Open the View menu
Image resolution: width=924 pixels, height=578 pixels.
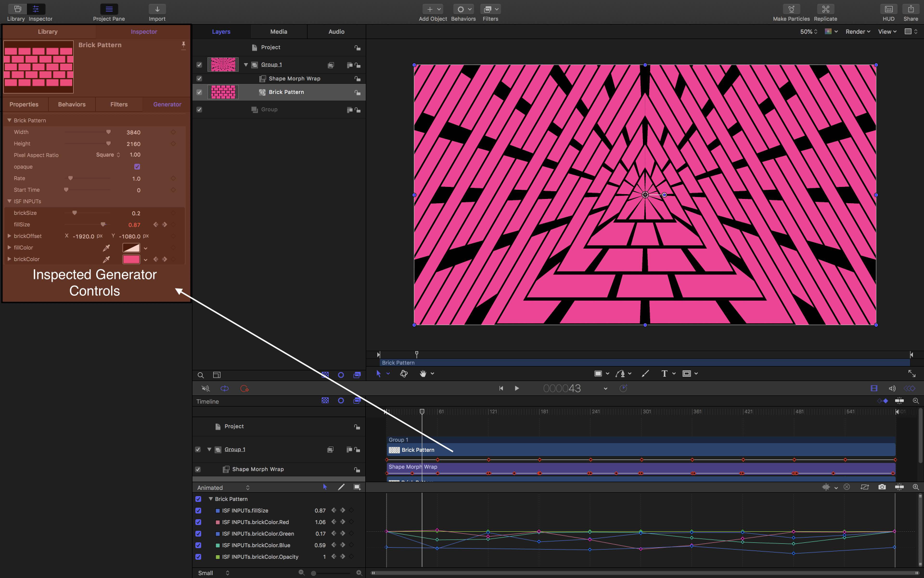887,32
